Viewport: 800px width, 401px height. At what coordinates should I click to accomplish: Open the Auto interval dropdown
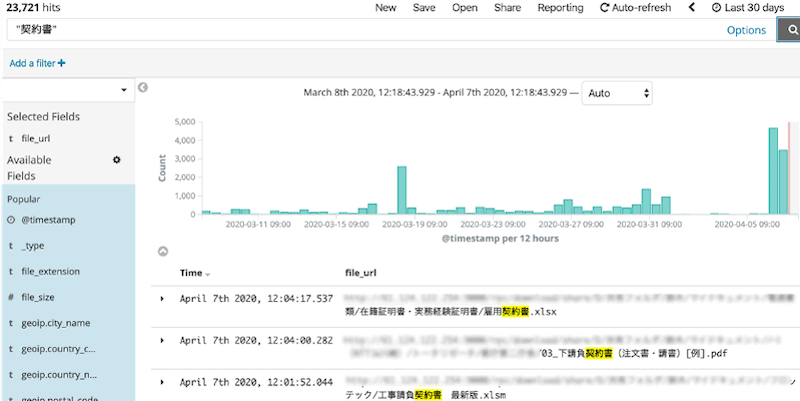point(617,93)
